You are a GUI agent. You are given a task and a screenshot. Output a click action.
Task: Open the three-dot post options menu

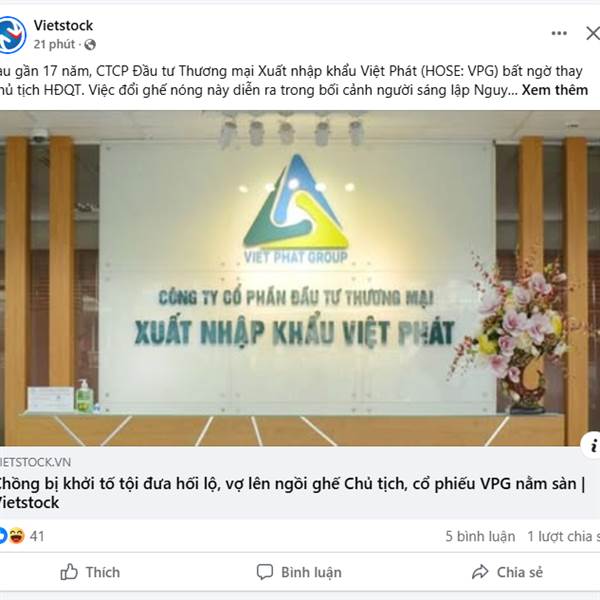point(559,33)
